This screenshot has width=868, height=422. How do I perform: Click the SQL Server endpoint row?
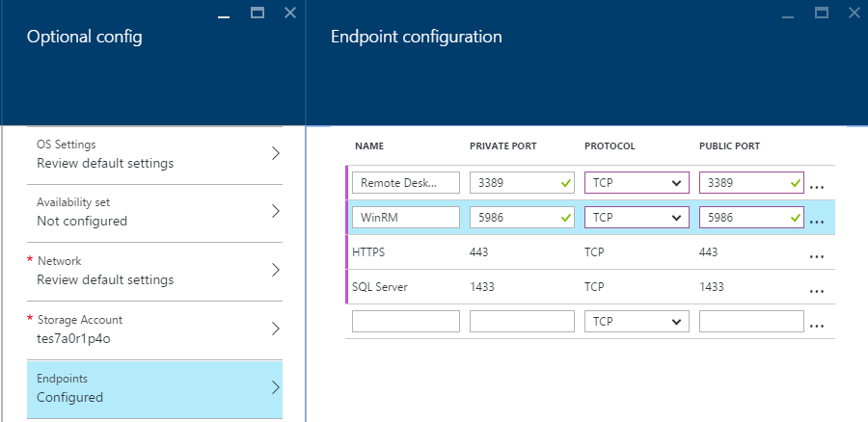point(579,287)
